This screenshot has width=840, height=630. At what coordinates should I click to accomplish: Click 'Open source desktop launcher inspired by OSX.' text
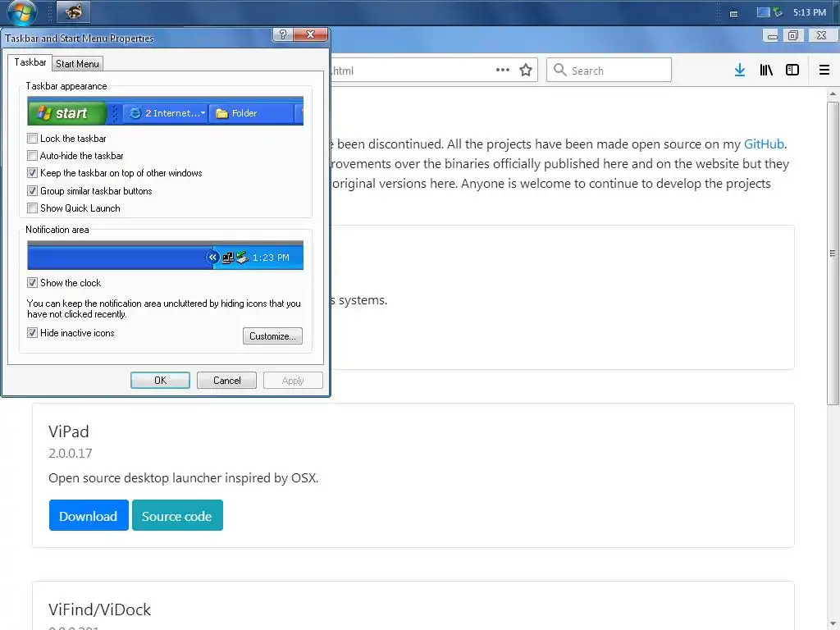(183, 478)
